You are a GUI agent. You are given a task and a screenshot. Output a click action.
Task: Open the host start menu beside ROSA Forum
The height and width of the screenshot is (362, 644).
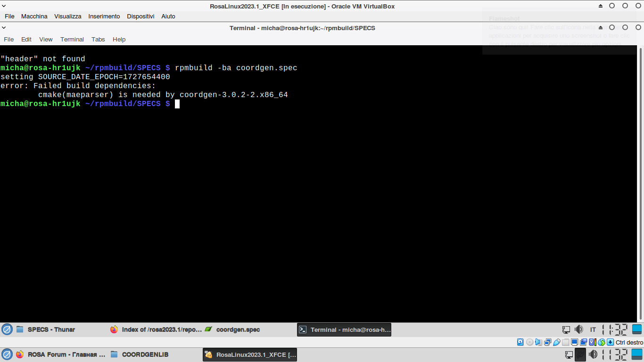[x=7, y=354]
